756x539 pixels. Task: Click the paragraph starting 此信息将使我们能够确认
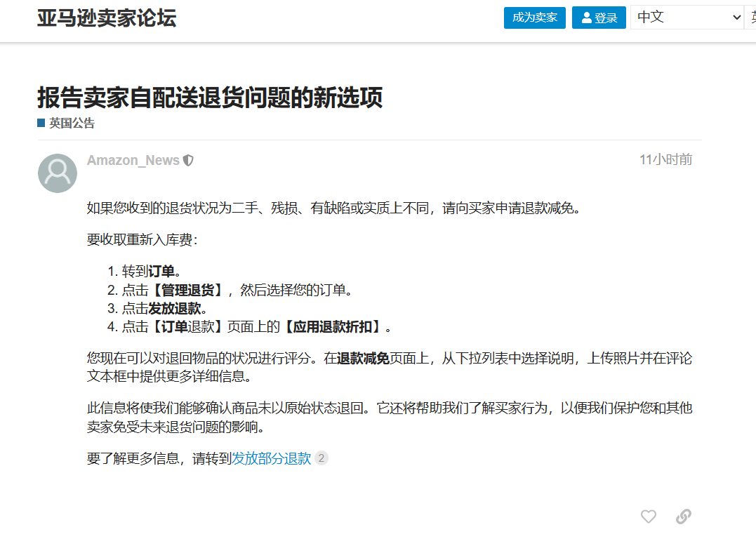point(390,418)
